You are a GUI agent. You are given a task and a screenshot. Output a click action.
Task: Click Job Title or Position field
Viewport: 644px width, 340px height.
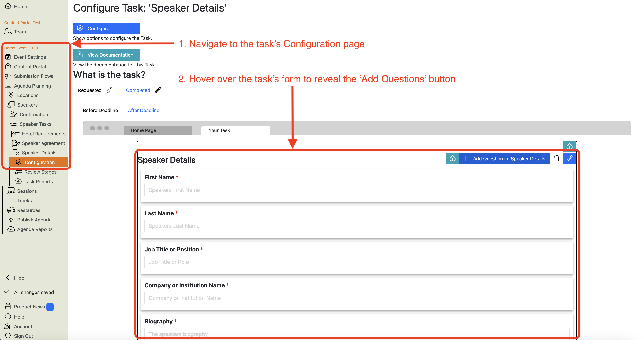click(357, 262)
